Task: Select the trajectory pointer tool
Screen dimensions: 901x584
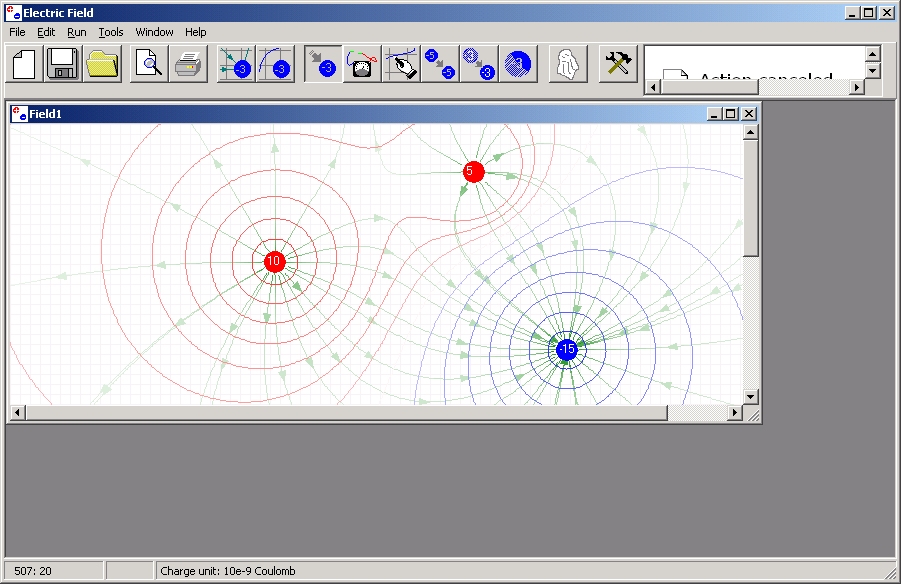Action: [x=400, y=63]
